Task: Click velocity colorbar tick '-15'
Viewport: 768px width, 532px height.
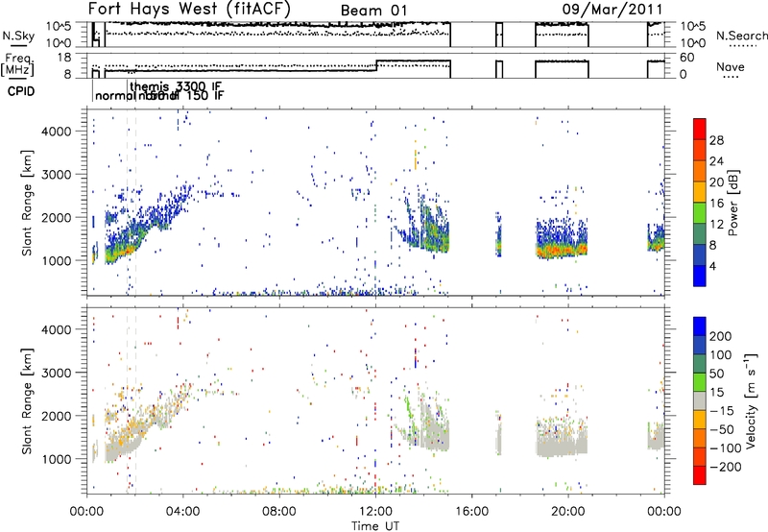Action: pyautogui.click(x=721, y=410)
